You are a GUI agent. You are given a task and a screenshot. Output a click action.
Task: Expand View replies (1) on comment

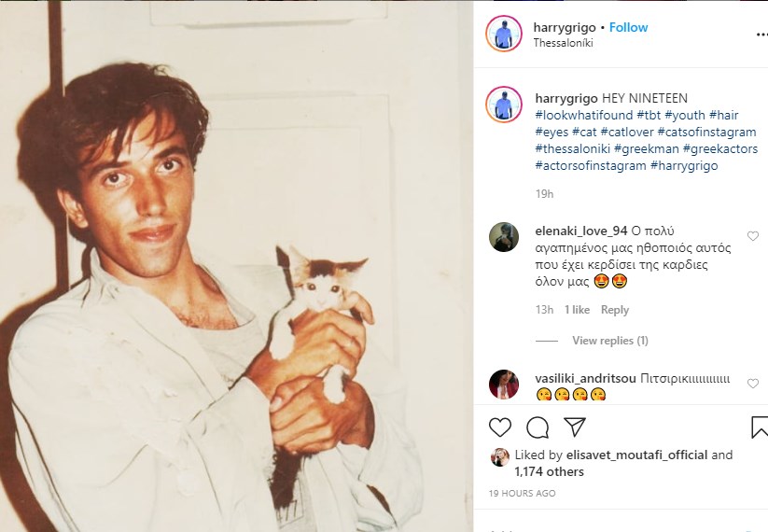[609, 341]
